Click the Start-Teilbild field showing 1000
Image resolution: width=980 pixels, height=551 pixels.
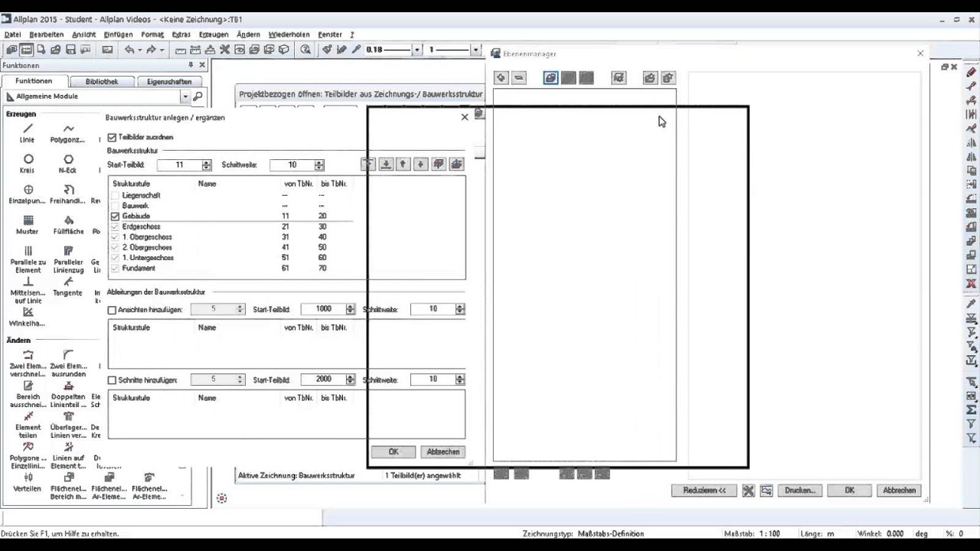tap(323, 309)
